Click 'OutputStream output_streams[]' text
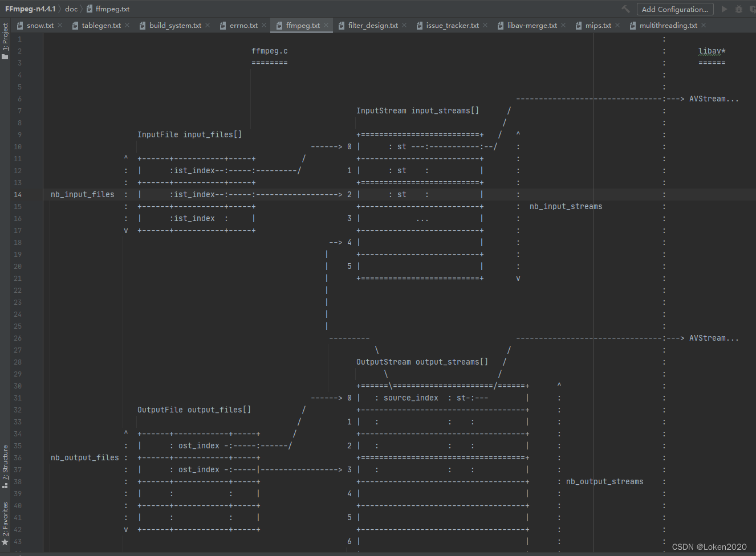 pyautogui.click(x=422, y=362)
